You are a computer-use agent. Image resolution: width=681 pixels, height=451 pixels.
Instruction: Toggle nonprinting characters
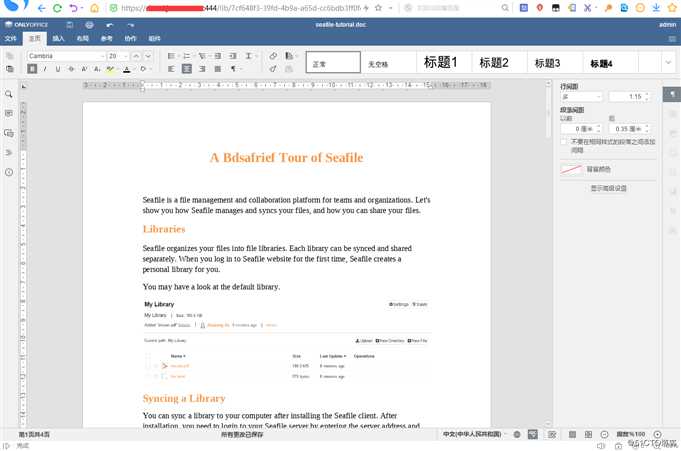[235, 69]
